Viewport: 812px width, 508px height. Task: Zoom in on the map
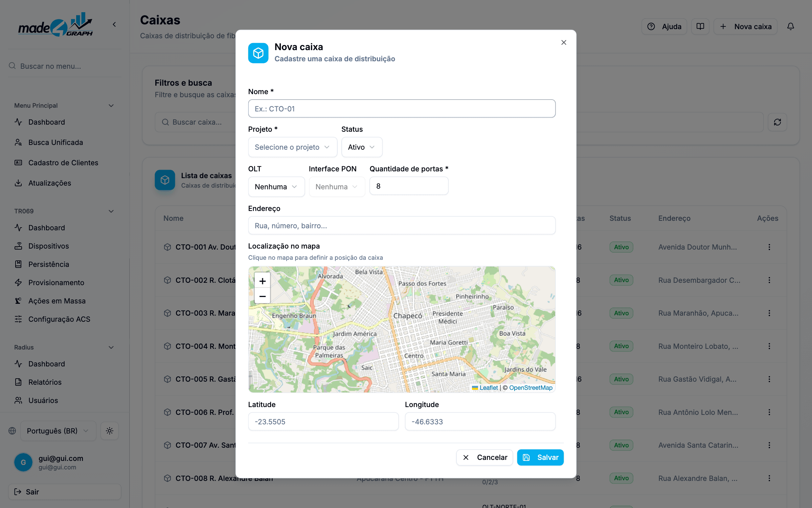[262, 281]
